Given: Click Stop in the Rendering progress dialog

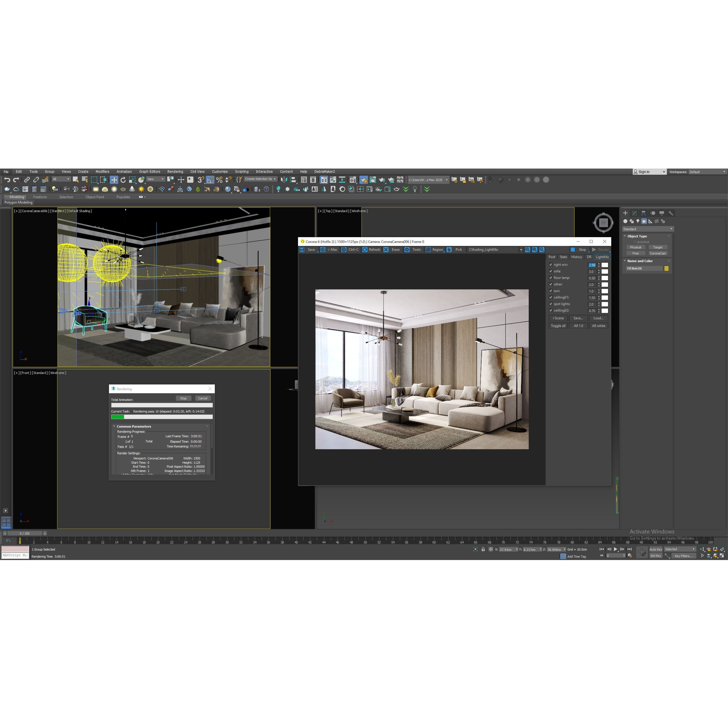Looking at the screenshot, I should [184, 398].
